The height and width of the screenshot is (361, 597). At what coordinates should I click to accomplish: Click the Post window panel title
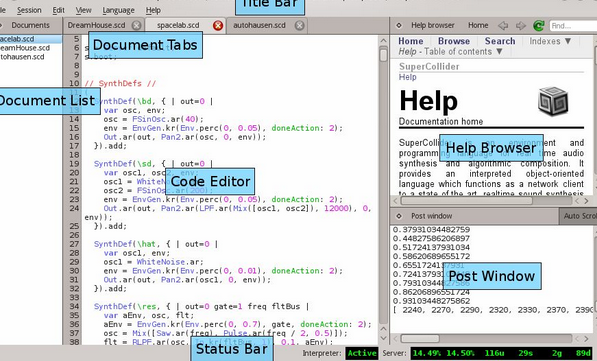click(431, 216)
